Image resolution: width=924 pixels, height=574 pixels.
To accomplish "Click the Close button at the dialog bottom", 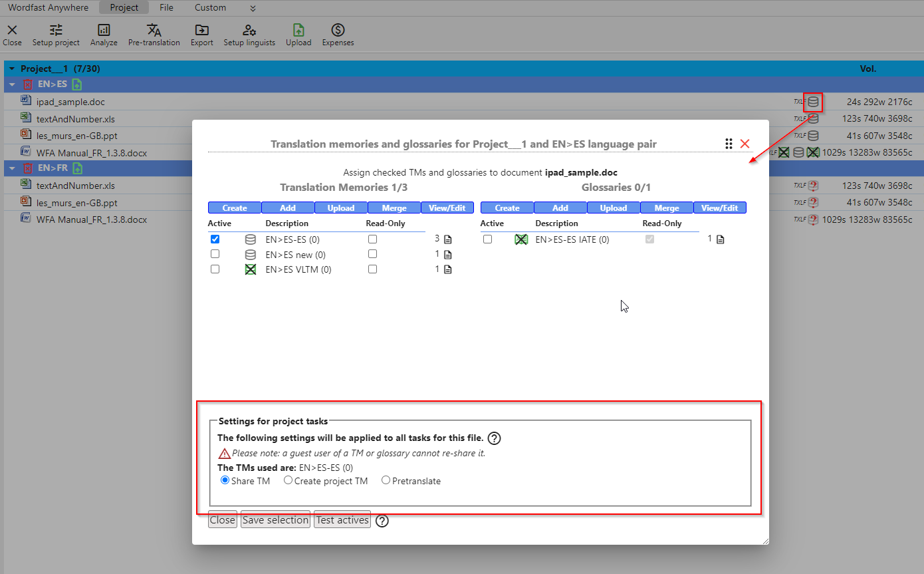I will pos(223,520).
